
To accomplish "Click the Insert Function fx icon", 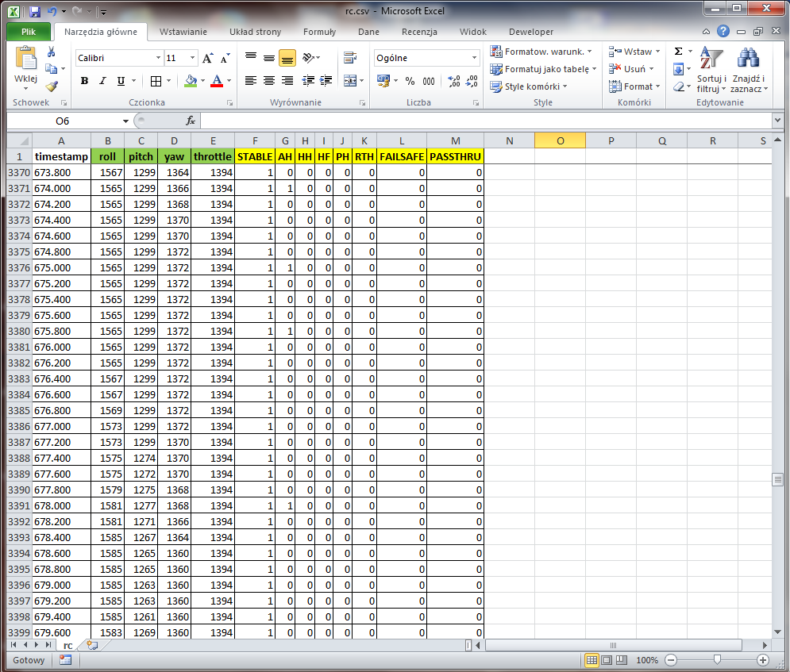I will tap(191, 121).
